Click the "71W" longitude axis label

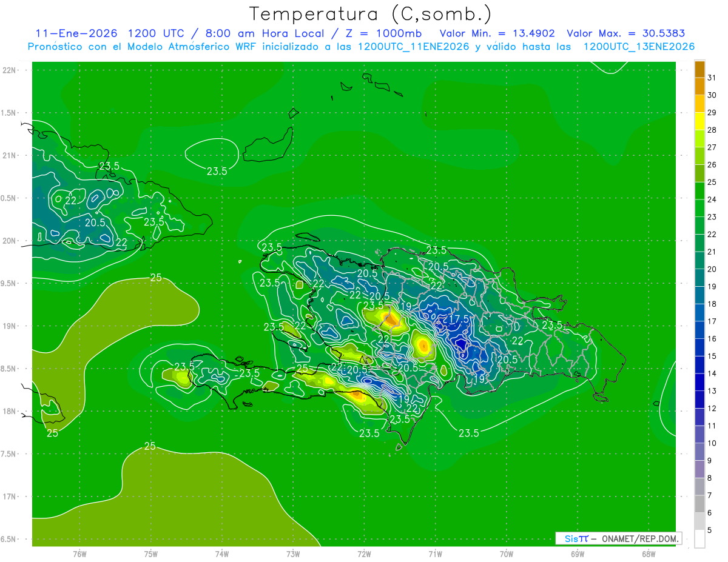[x=435, y=554]
